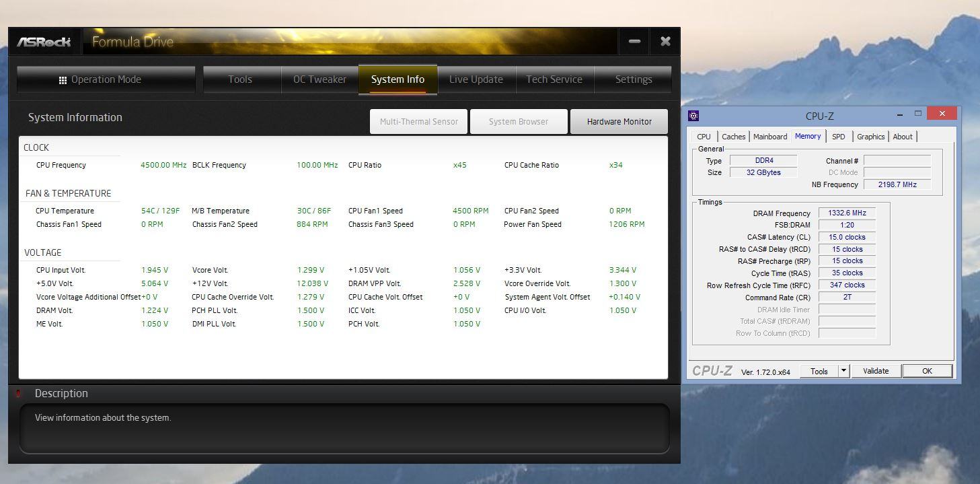Image resolution: width=980 pixels, height=484 pixels.
Task: Click the BCLK Frequency value 100.00 MHz
Action: click(317, 165)
